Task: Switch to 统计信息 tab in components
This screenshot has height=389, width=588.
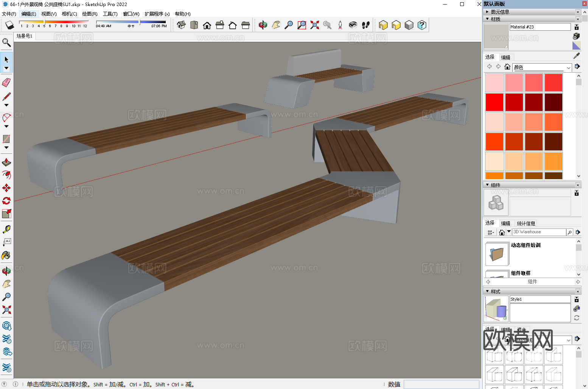Action: tap(526, 223)
